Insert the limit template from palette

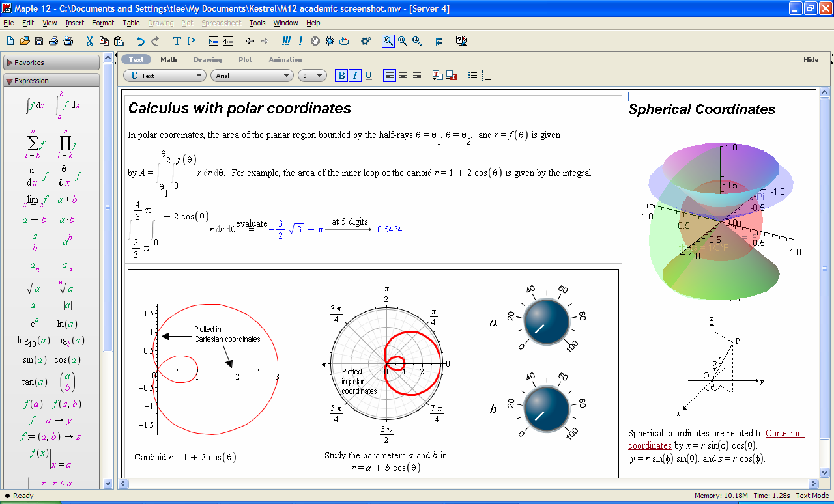pos(36,200)
